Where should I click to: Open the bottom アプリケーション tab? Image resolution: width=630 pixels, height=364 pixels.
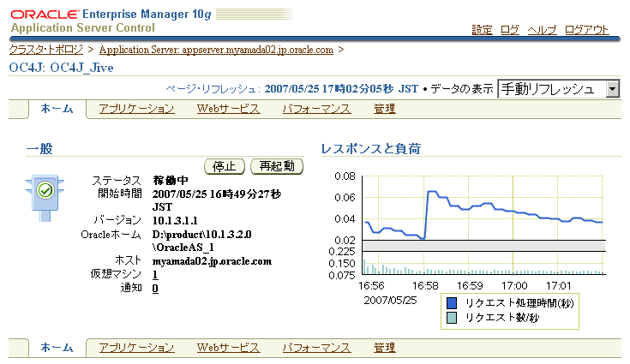pos(136,348)
